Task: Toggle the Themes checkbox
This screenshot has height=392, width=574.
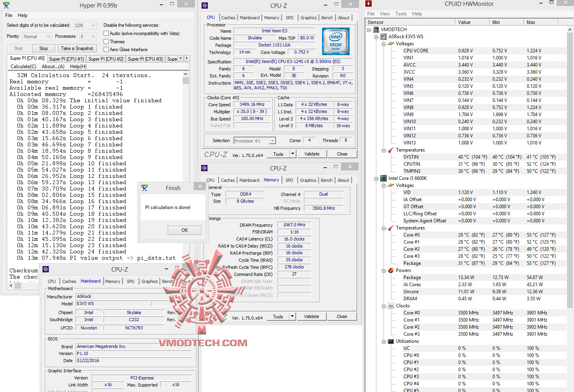Action: point(106,41)
